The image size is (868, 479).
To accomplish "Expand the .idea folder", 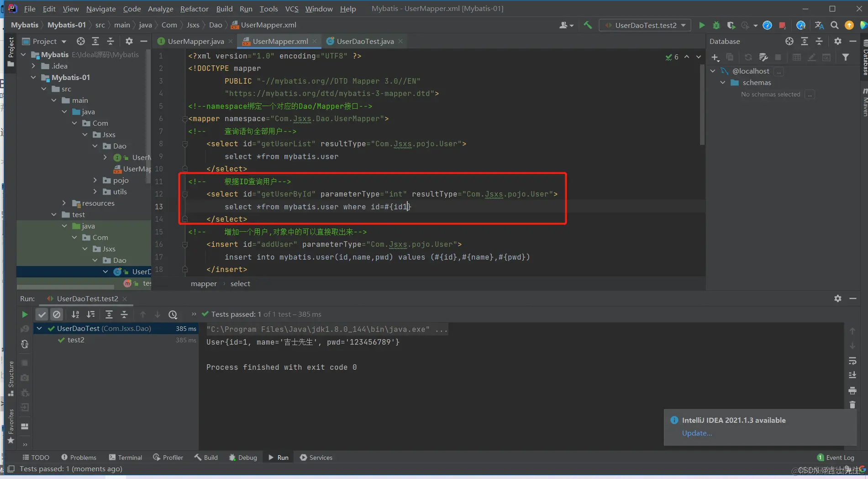I will pyautogui.click(x=33, y=66).
